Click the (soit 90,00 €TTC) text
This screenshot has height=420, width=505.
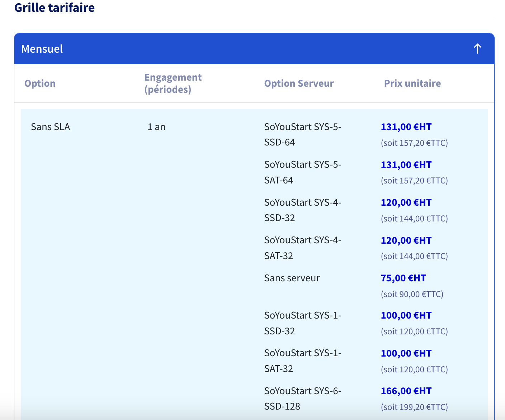click(x=412, y=294)
